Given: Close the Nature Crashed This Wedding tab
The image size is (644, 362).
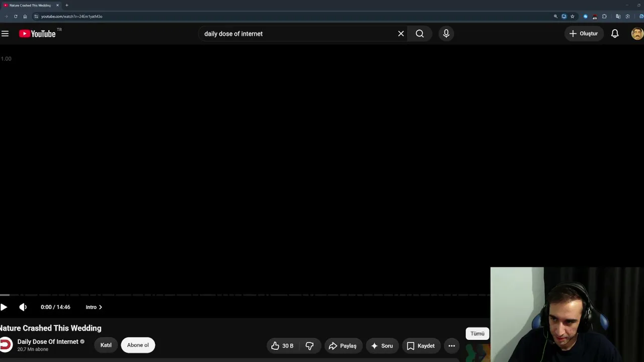Looking at the screenshot, I should [x=57, y=5].
